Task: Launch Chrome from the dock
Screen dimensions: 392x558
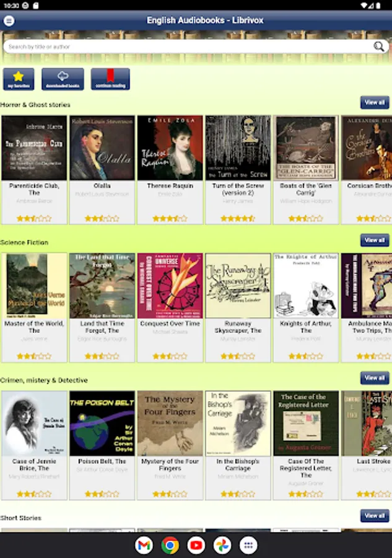Action: pyautogui.click(x=170, y=545)
